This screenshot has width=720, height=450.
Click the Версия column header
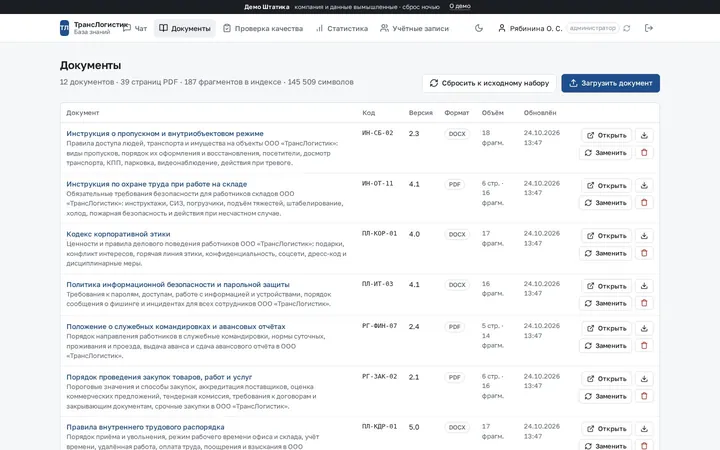click(x=421, y=112)
